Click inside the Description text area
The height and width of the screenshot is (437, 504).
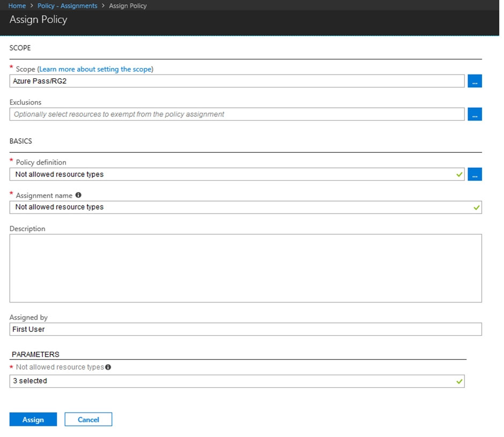pyautogui.click(x=245, y=268)
